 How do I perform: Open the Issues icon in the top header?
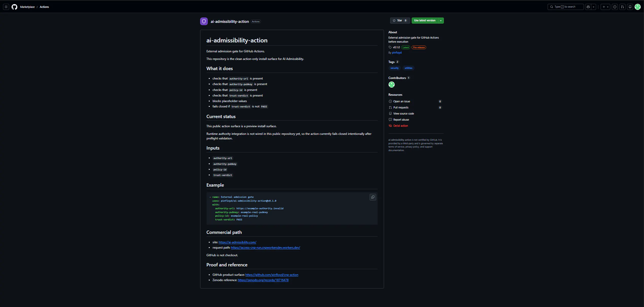[x=615, y=7]
